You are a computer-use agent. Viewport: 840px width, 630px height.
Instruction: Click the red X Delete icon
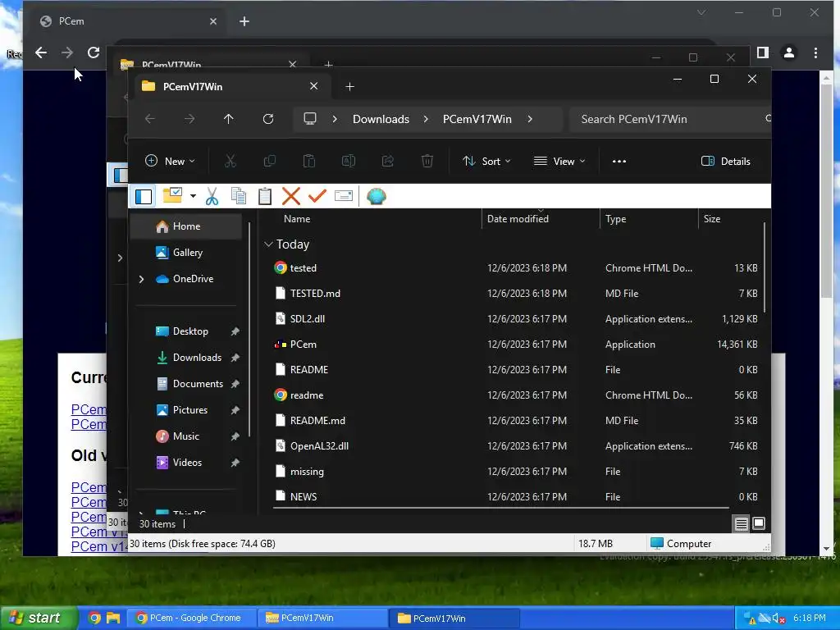click(291, 197)
